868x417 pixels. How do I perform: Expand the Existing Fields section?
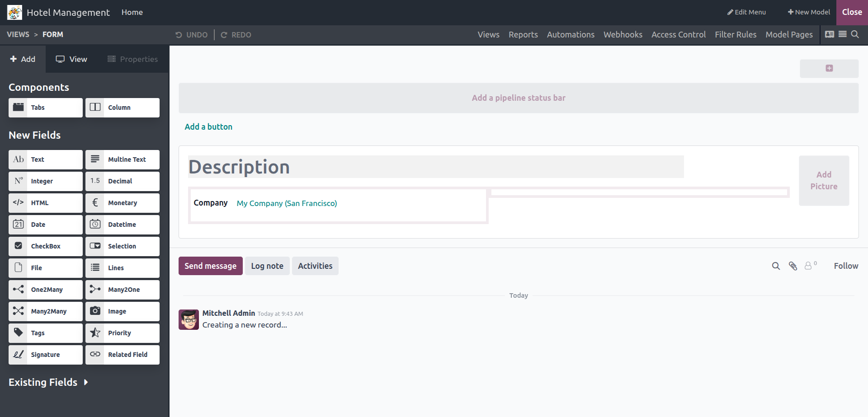[48, 382]
